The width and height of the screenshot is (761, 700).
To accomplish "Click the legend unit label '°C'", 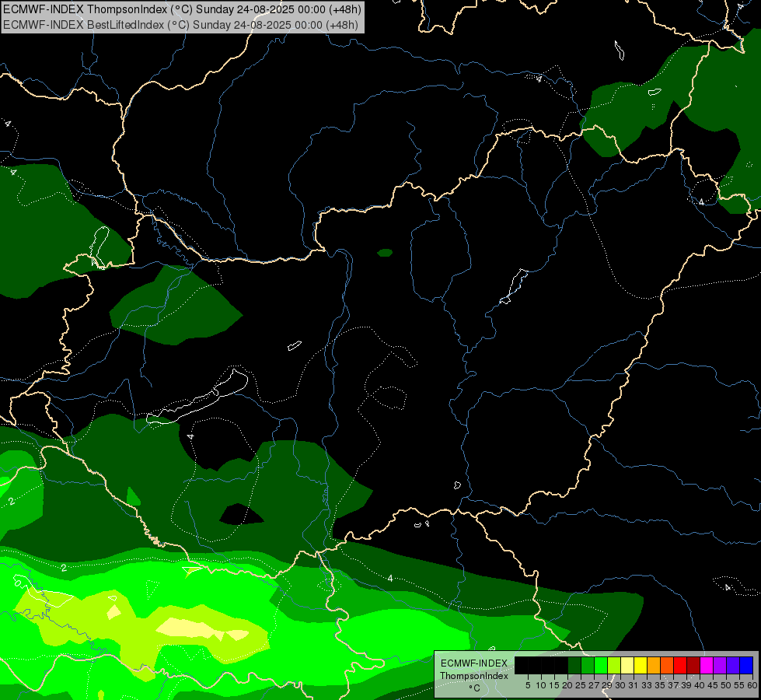I will click(475, 688).
